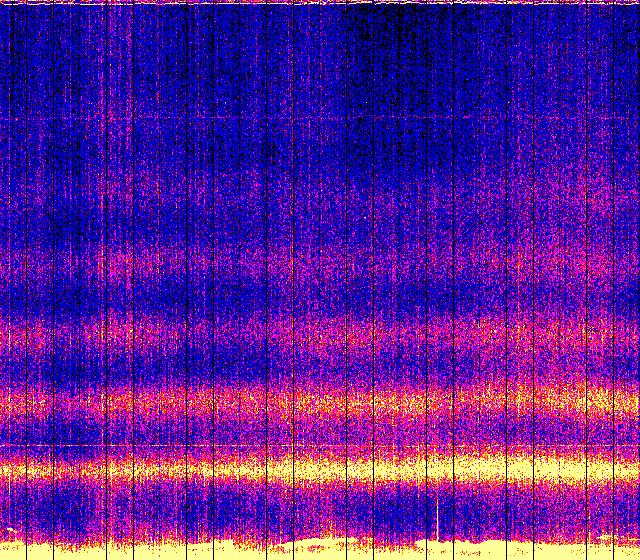The image size is (640, 560).
Task: Click the brightest yellow horizontal band
Action: 320,468
